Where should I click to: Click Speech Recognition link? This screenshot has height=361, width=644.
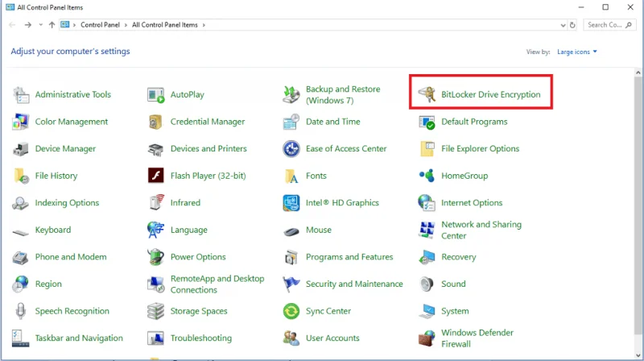tap(72, 311)
